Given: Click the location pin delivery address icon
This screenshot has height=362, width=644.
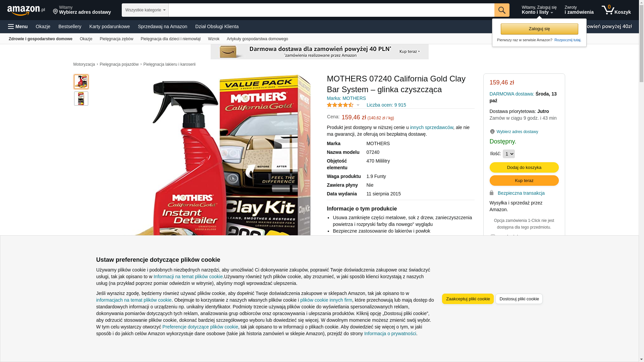Looking at the screenshot, I should click(x=55, y=12).
